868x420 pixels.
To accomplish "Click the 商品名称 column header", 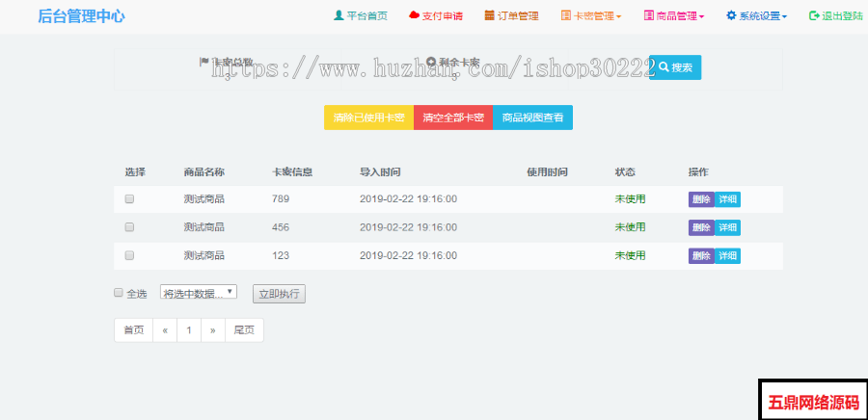I will 204,172.
